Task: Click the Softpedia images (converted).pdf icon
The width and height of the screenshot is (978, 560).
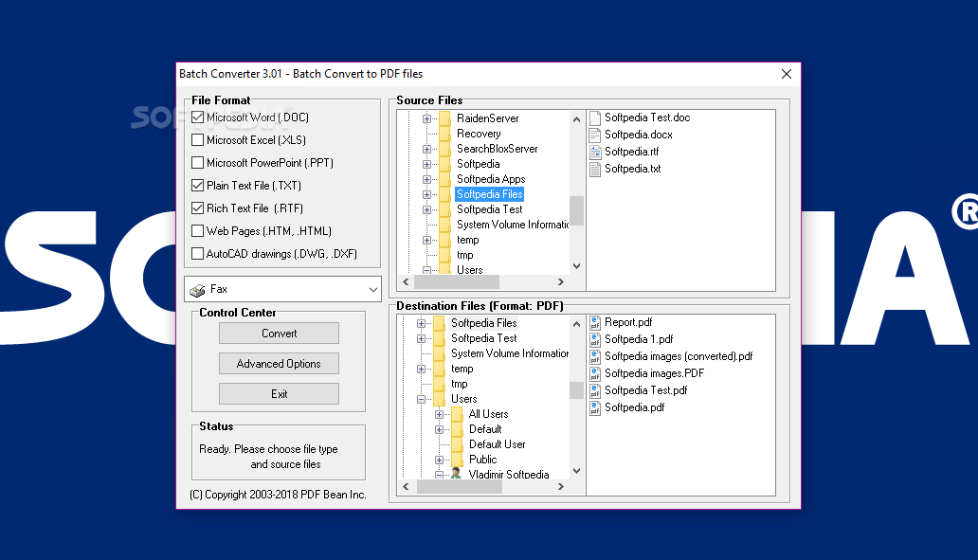Action: (x=595, y=356)
